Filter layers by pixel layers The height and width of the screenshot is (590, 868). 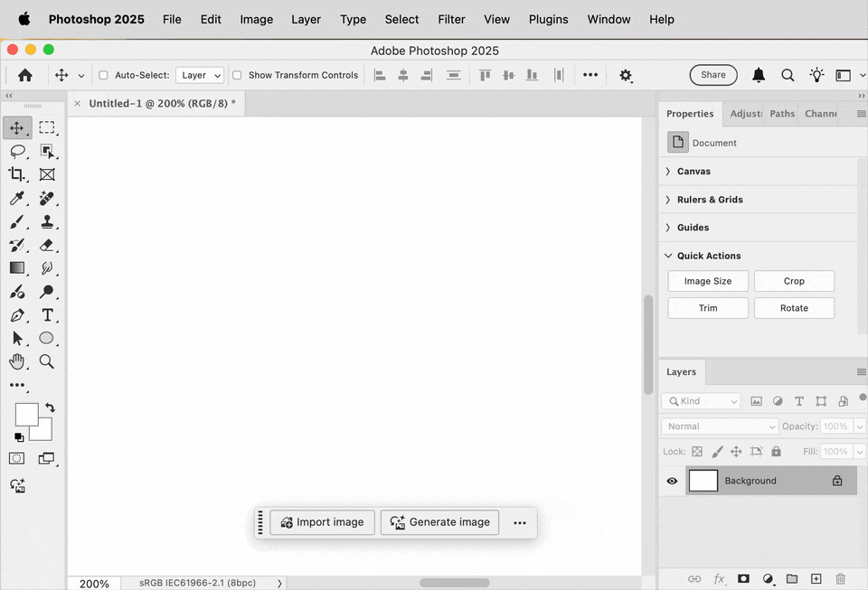pos(756,401)
